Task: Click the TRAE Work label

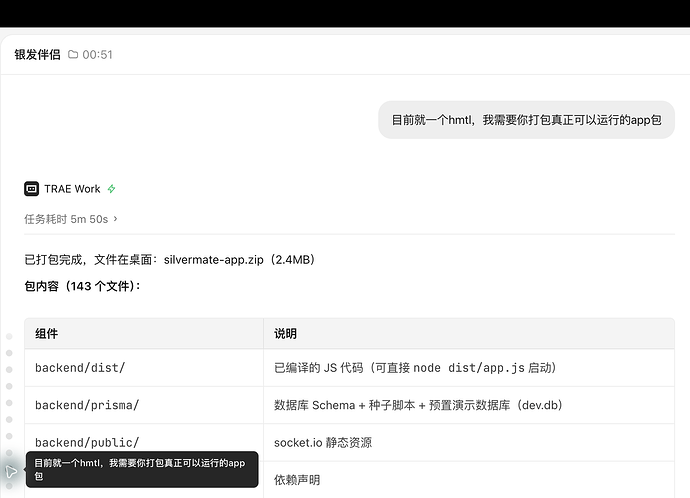Action: coord(72,189)
